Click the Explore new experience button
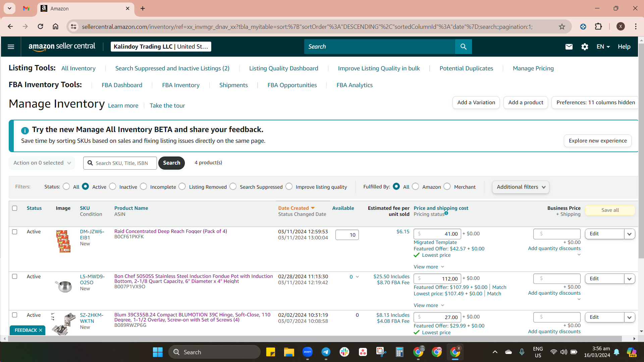The image size is (644, 362). pos(598,141)
